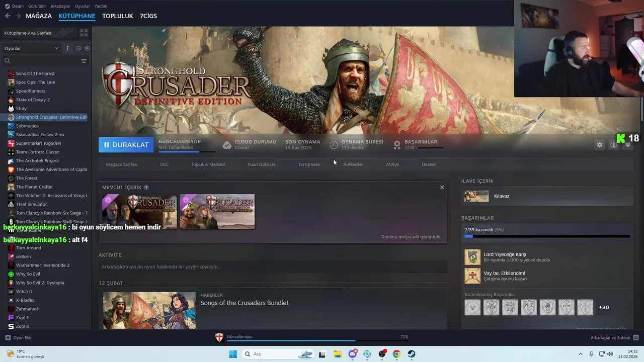Image resolution: width=644 pixels, height=362 pixels.
Task: Click the recent activity clock icon in sidebar
Action: [78, 48]
